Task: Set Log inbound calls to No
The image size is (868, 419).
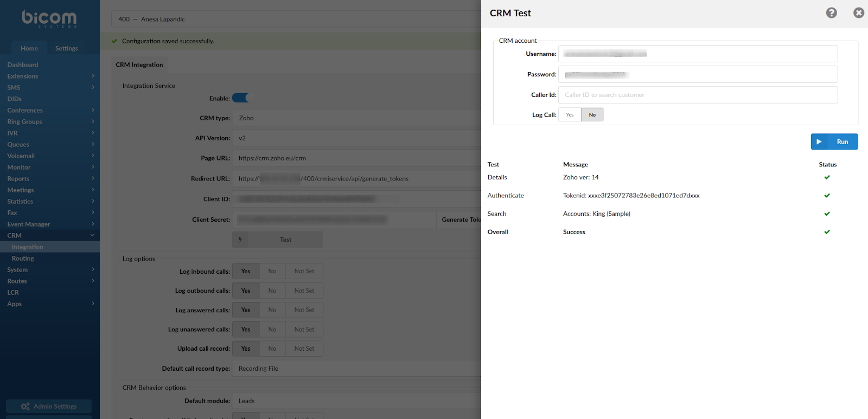Action: click(272, 271)
